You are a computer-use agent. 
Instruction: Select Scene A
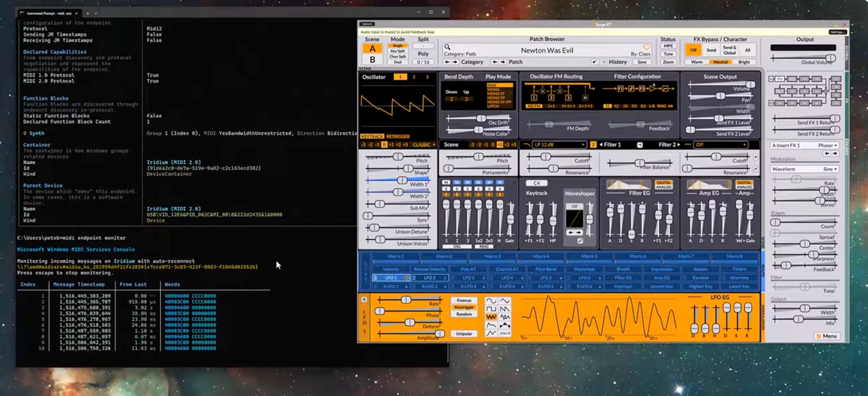click(372, 48)
